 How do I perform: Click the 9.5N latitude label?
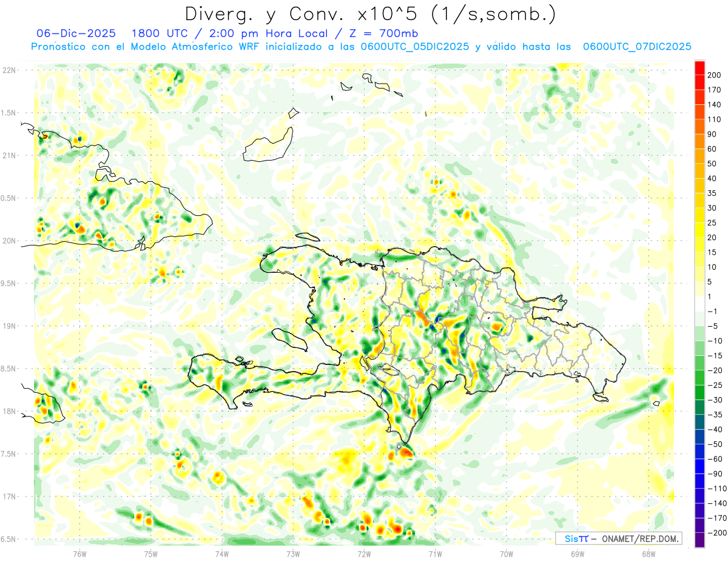[9, 283]
